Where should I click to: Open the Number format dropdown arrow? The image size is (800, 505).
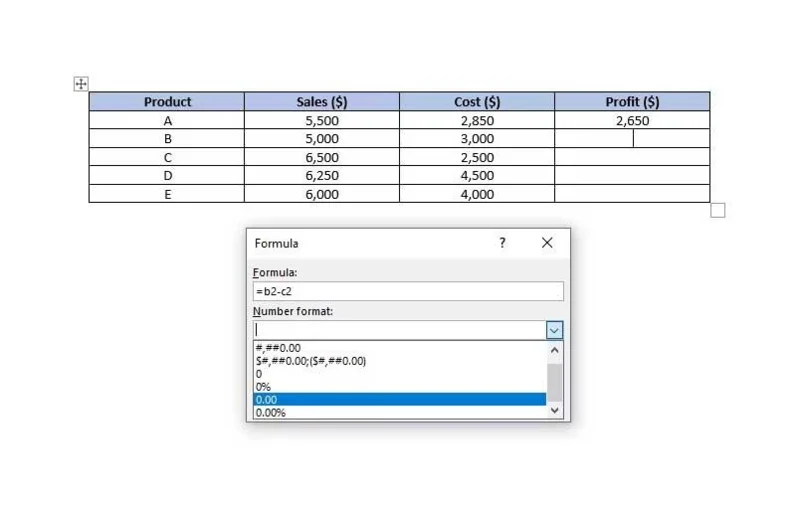(x=554, y=331)
